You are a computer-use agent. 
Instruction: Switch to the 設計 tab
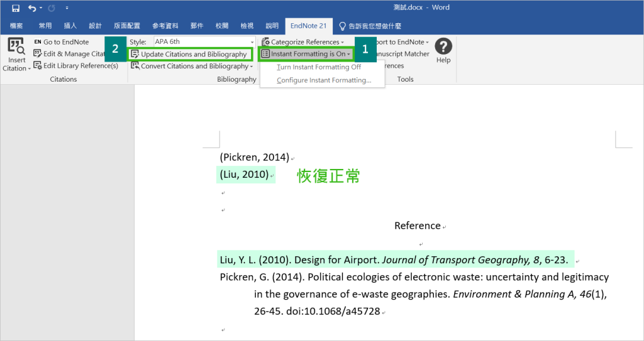96,26
